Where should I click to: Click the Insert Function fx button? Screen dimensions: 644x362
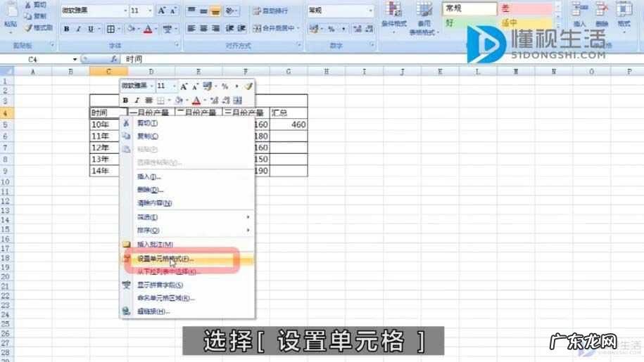[114, 60]
